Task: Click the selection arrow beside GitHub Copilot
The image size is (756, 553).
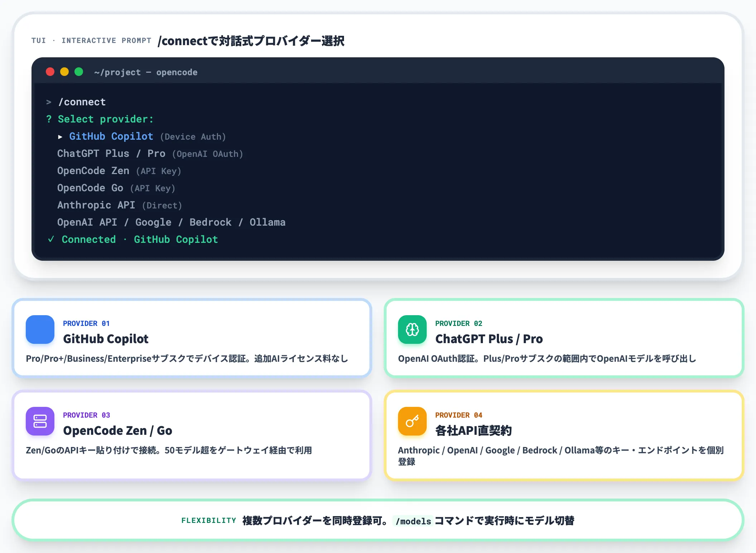Action: (60, 137)
